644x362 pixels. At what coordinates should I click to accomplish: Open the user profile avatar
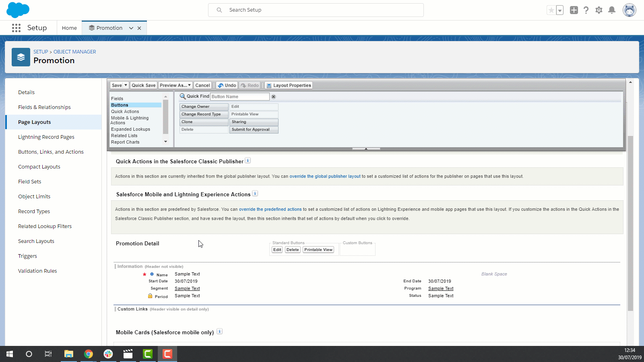(x=630, y=10)
